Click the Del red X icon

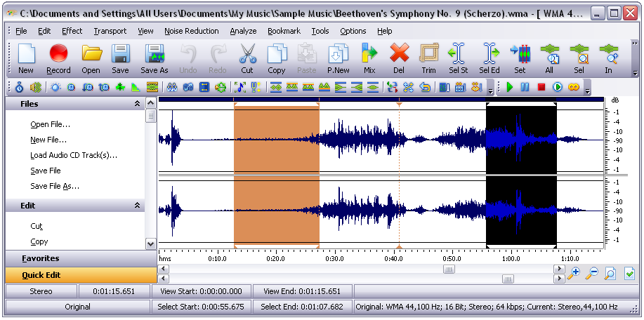[x=399, y=59]
